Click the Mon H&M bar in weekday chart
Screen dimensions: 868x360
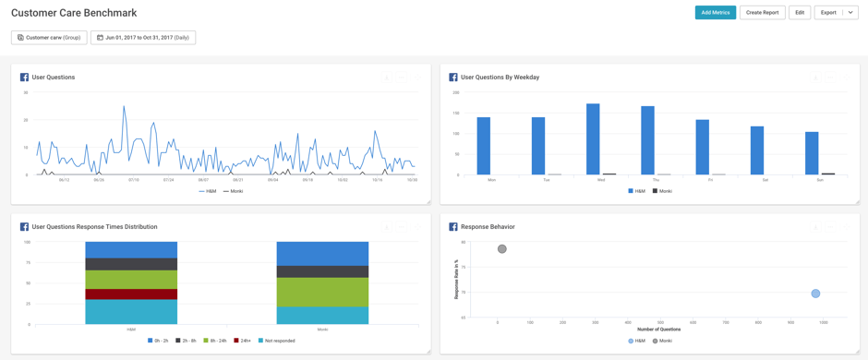(x=483, y=146)
